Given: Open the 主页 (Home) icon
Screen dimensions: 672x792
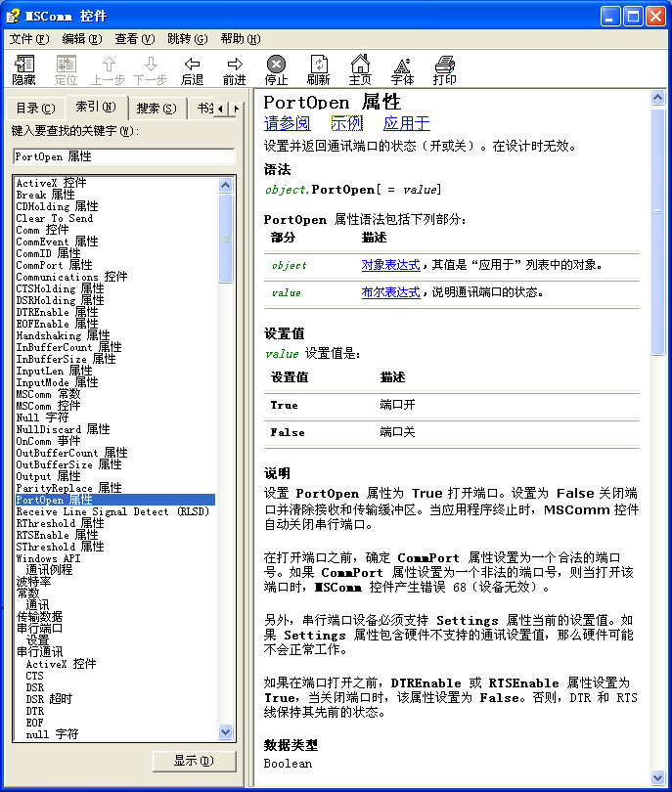Looking at the screenshot, I should (360, 69).
